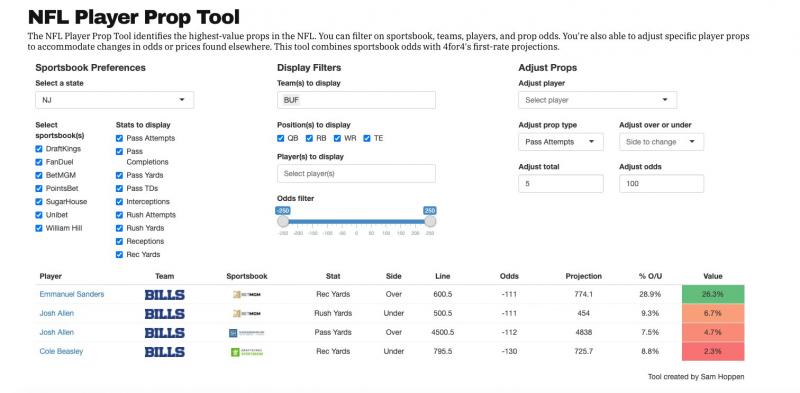Click the SugarHouse logo in Pass Yards row
Image resolution: width=800 pixels, height=393 pixels.
tap(247, 333)
